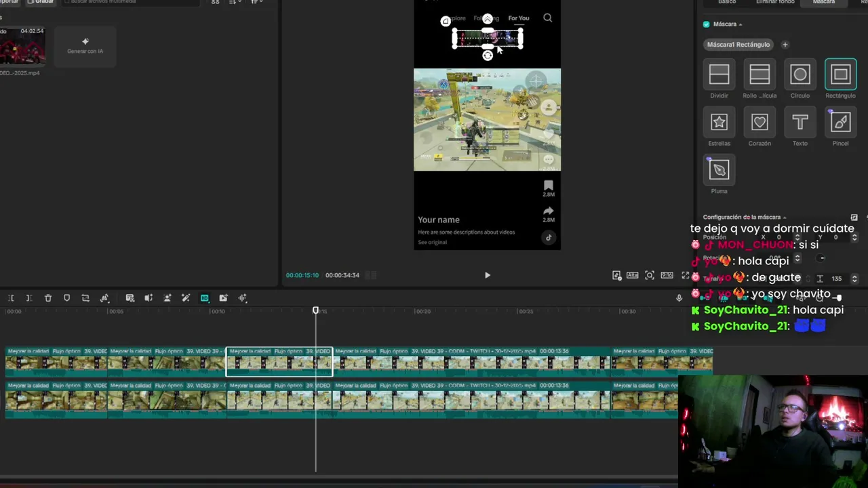Delete the selected clip with trash icon
Screen dimensions: 868x488
click(48, 298)
